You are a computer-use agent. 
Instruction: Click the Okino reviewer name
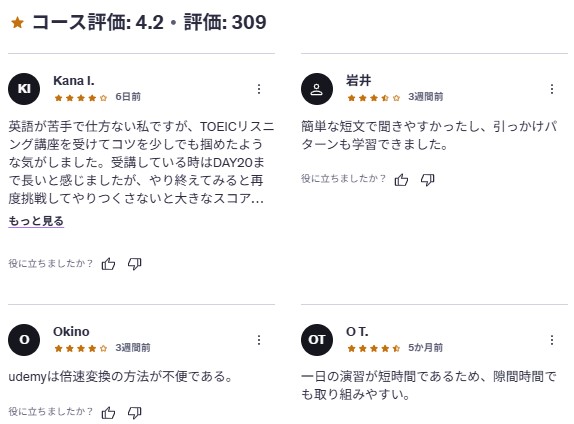[71, 331]
